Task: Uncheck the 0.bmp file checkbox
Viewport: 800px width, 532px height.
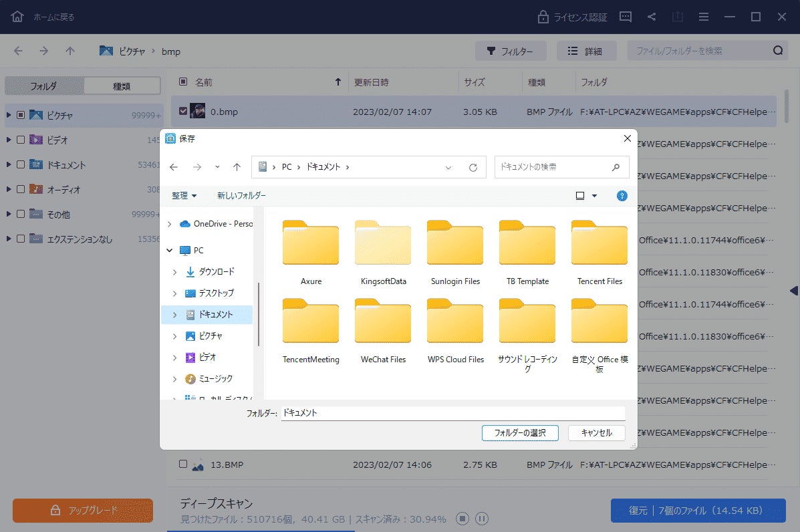Action: [x=183, y=111]
